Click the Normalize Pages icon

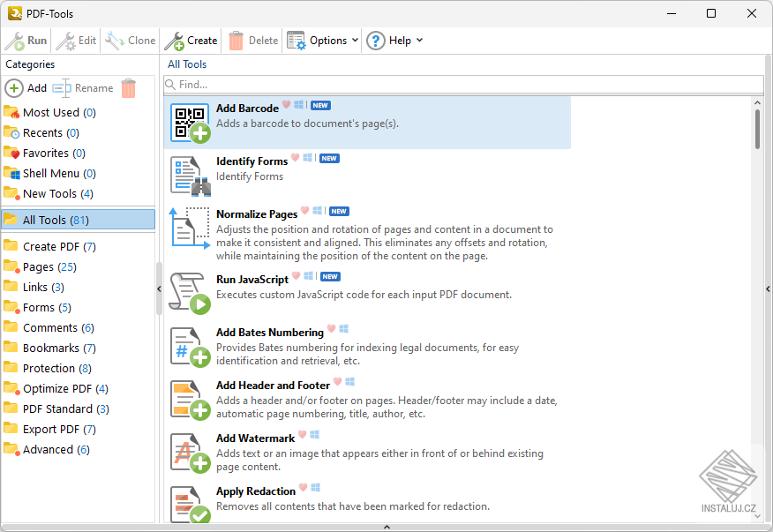pyautogui.click(x=191, y=229)
